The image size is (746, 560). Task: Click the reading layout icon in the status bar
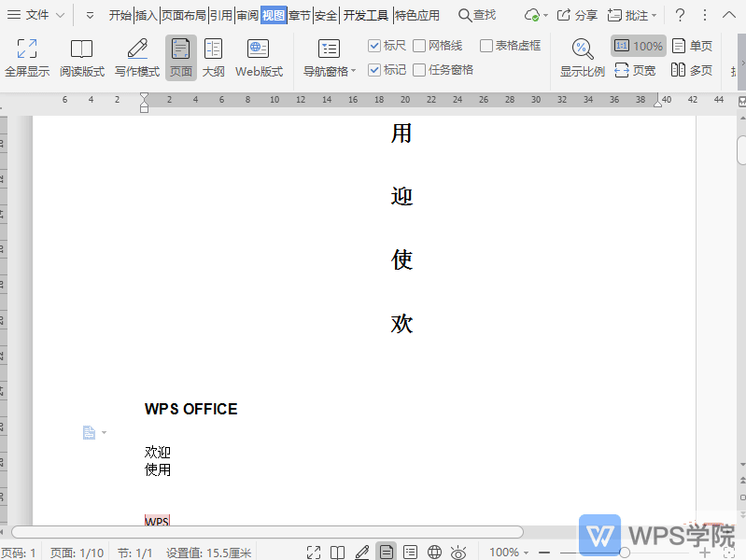point(337,553)
